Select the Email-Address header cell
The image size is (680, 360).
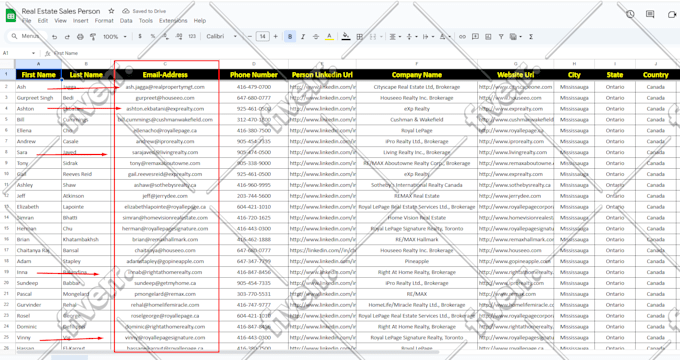[165, 75]
